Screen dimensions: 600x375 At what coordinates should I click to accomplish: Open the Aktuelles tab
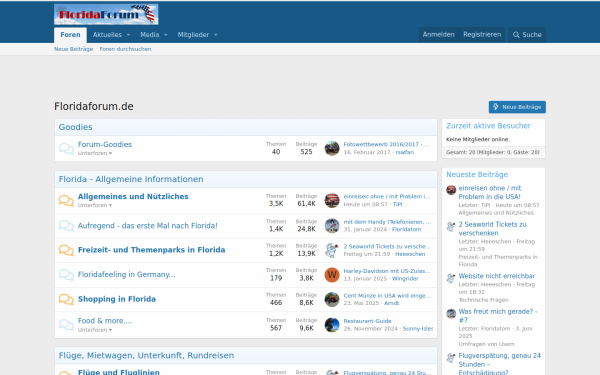(107, 35)
